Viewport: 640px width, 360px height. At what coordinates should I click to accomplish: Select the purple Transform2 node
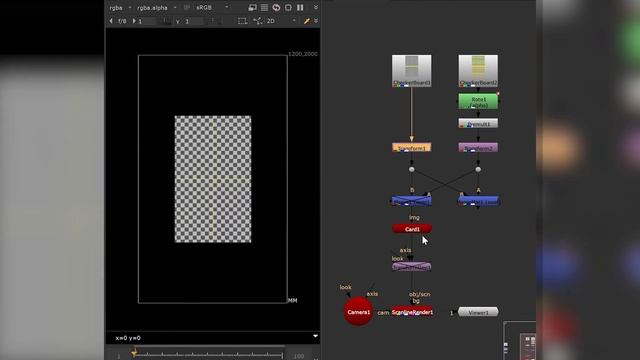[478, 147]
